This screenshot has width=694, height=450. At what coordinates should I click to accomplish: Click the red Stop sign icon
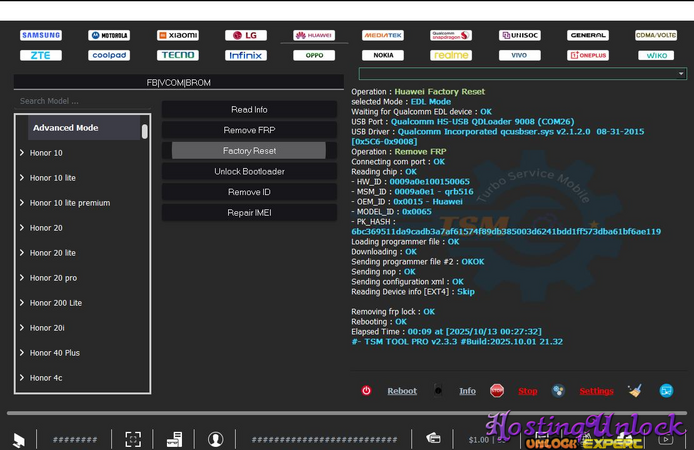[497, 391]
